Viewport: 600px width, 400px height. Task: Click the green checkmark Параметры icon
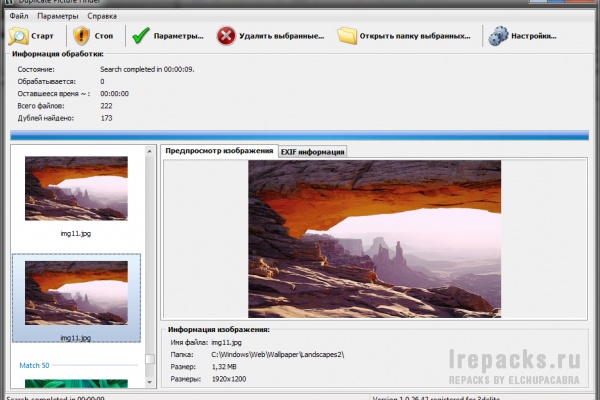point(141,36)
